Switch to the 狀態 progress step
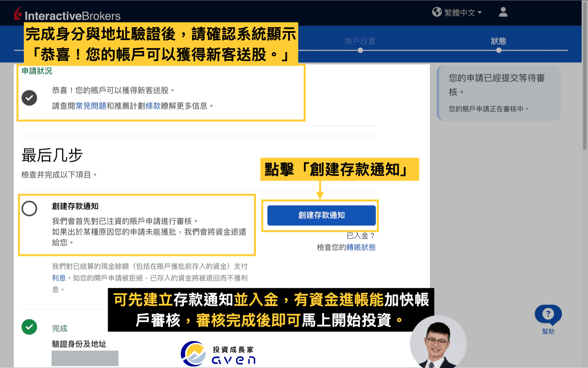 point(499,41)
